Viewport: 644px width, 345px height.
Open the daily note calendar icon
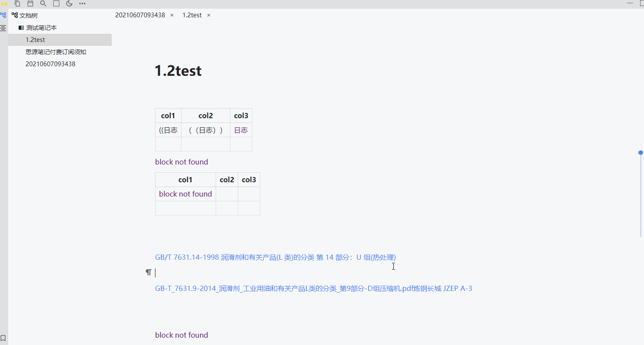point(30,3)
